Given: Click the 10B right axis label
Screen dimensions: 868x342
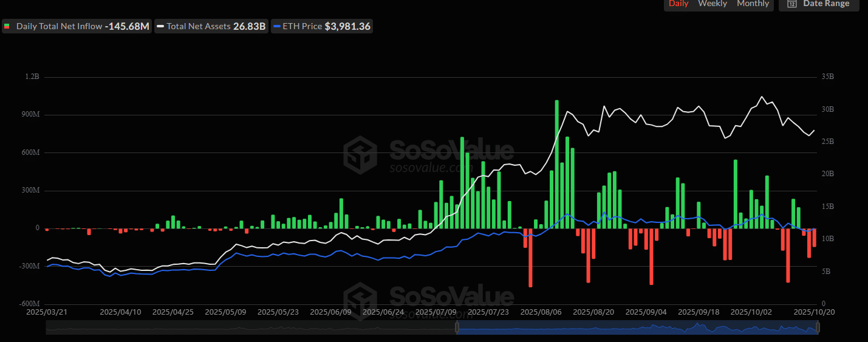Looking at the screenshot, I should 827,239.
